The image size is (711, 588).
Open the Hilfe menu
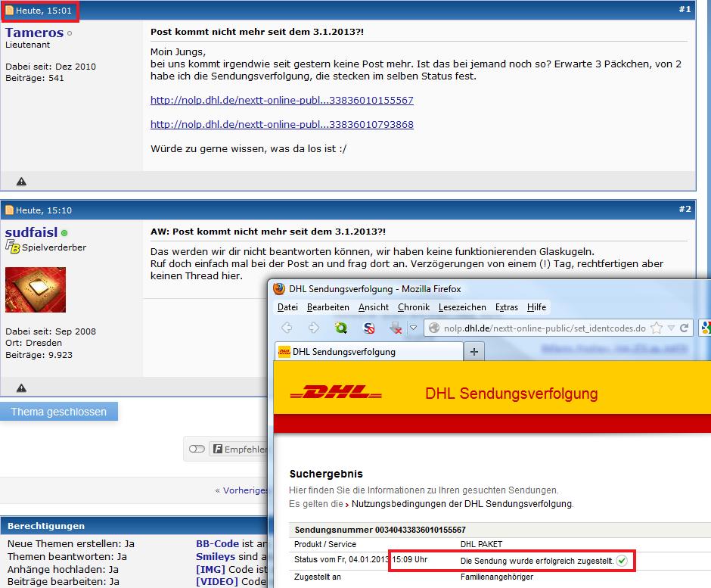point(536,307)
